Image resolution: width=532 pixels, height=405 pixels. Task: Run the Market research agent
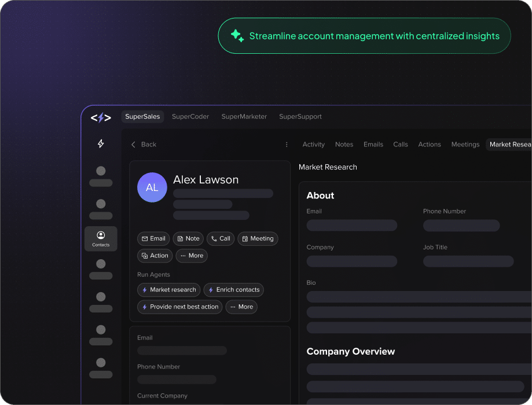[x=168, y=290]
